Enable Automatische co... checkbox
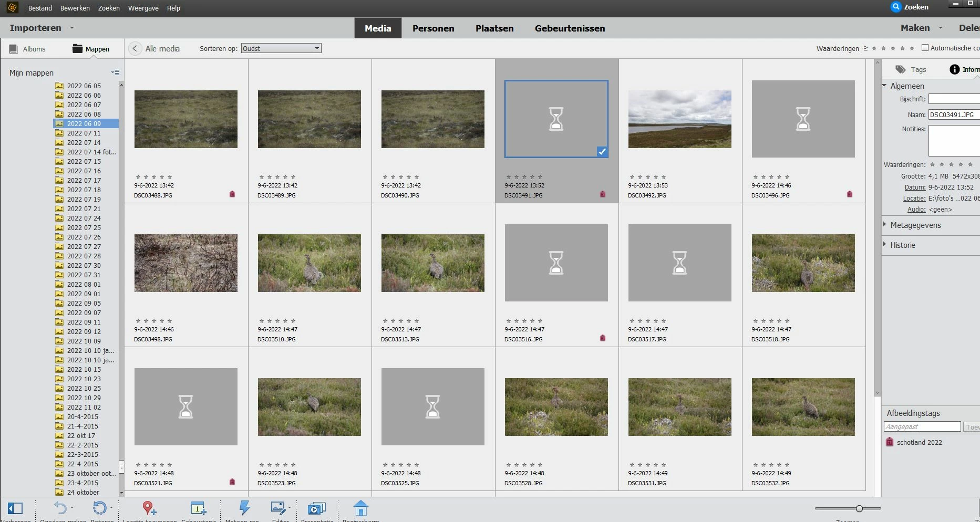This screenshot has height=522, width=980. click(x=925, y=48)
